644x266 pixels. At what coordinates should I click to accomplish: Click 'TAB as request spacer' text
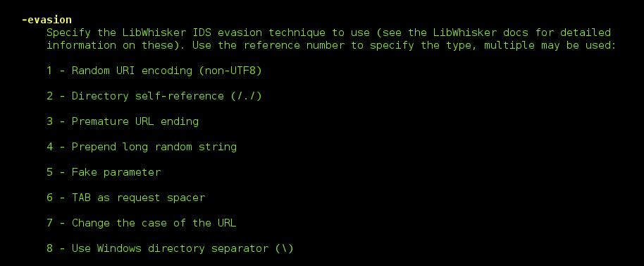[138, 198]
